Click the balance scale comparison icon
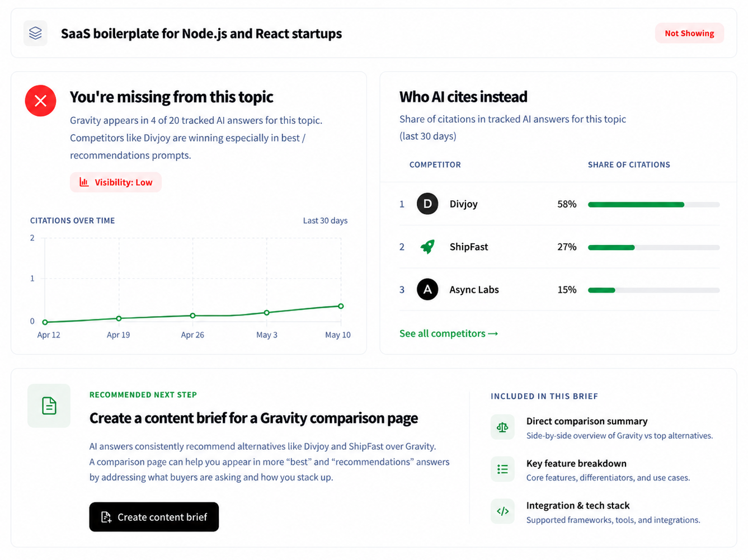748x560 pixels. click(x=502, y=427)
